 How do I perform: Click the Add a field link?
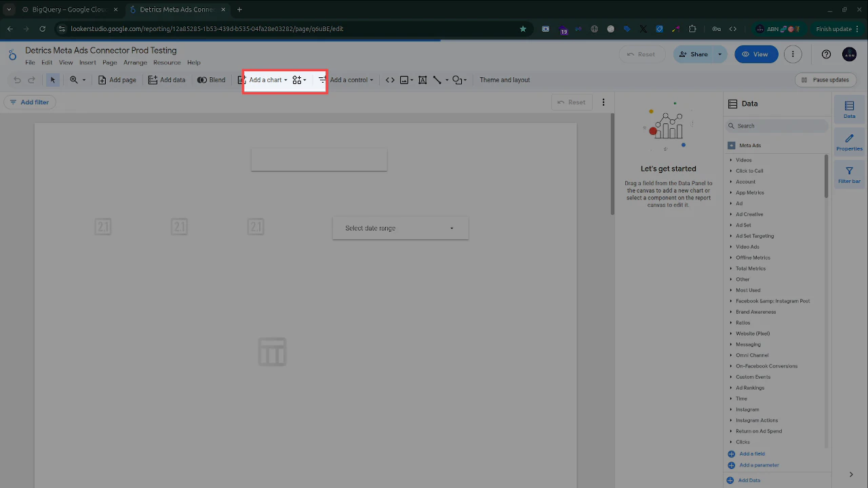(751, 453)
